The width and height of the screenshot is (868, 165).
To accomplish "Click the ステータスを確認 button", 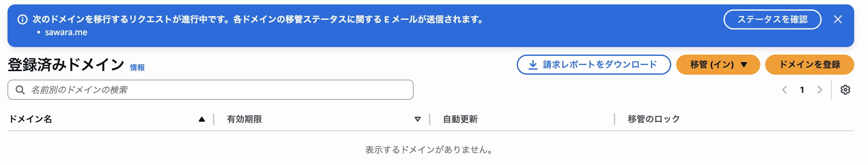I will [772, 19].
